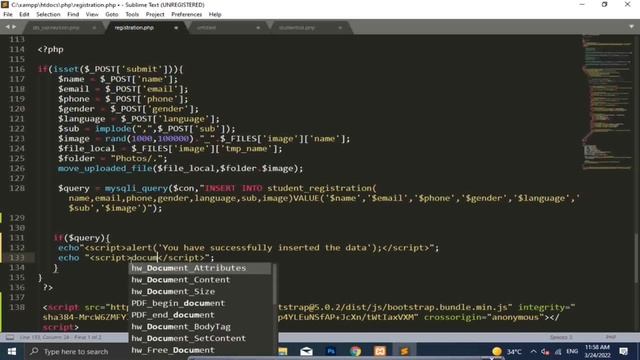Select hw_Document_Size autocomplete suggestion

pos(200,291)
